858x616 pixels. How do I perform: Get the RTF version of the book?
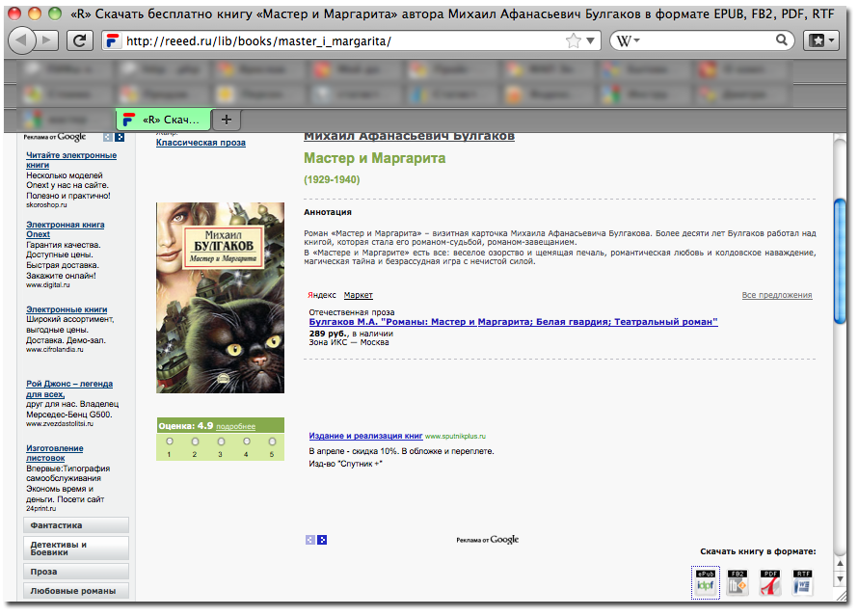(x=802, y=582)
